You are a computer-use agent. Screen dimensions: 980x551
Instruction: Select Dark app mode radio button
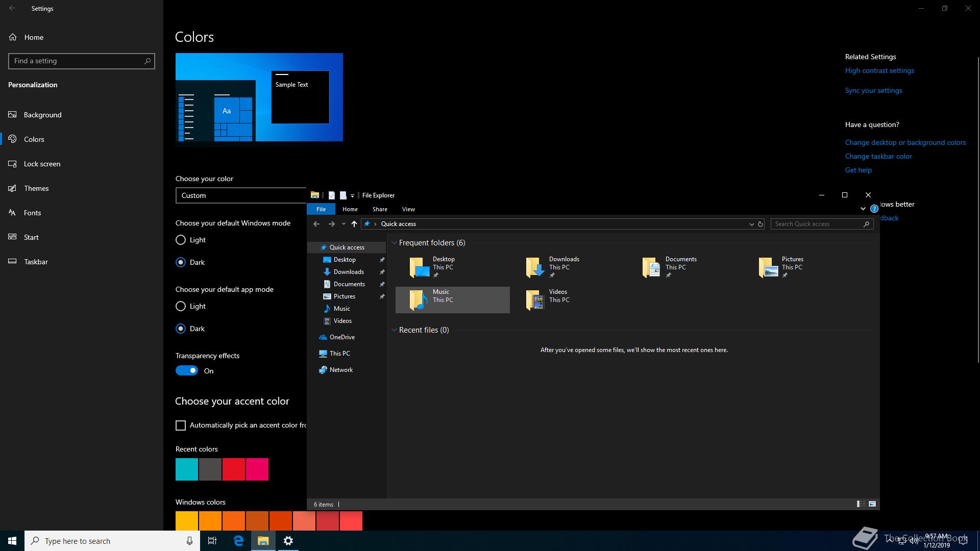pyautogui.click(x=181, y=329)
